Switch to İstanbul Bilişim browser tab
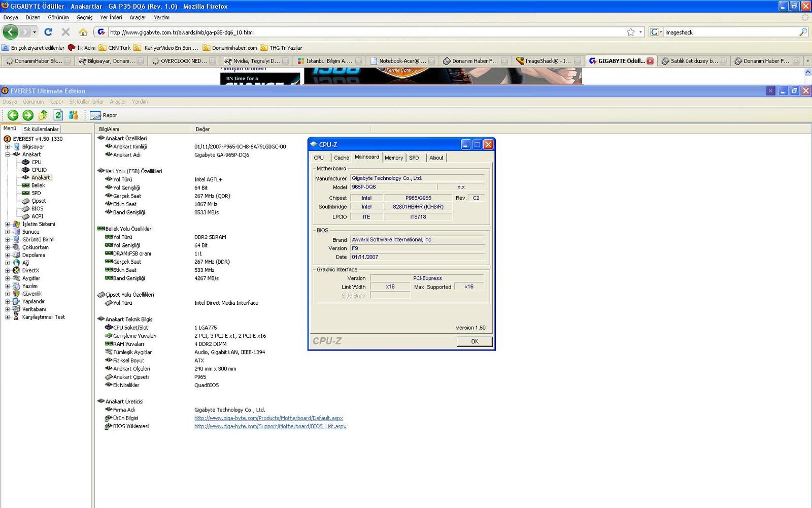 click(329, 61)
